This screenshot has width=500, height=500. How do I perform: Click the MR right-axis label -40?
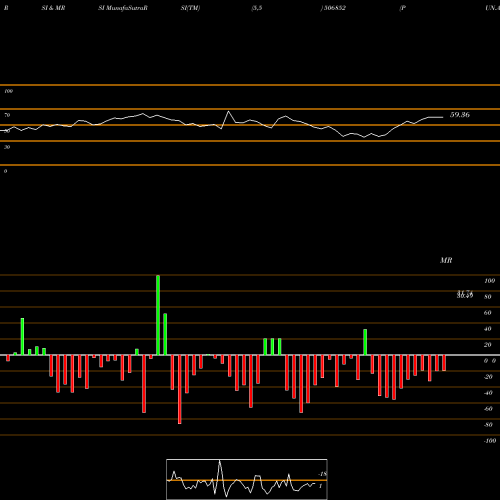click(488, 393)
